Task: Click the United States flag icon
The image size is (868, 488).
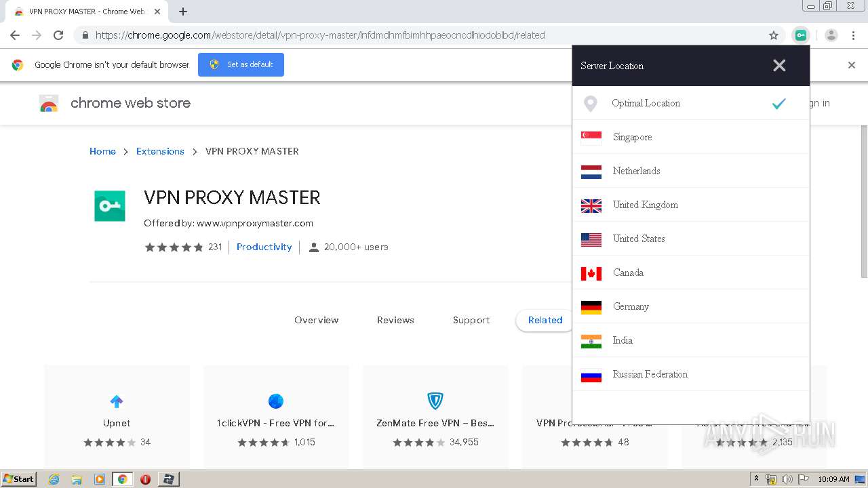Action: click(591, 239)
